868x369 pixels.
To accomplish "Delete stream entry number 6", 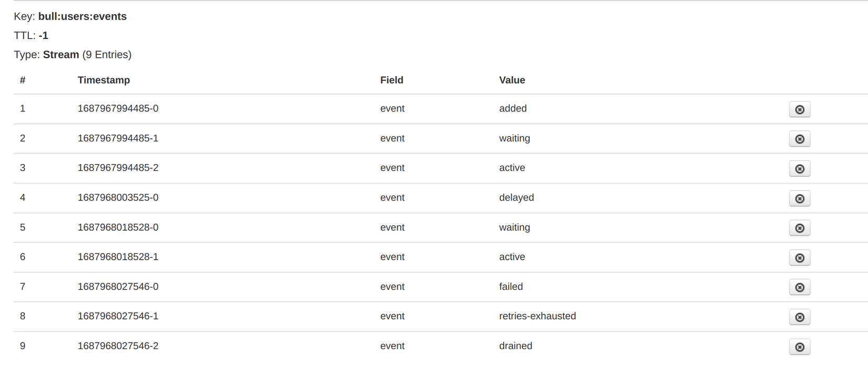I will pyautogui.click(x=799, y=258).
